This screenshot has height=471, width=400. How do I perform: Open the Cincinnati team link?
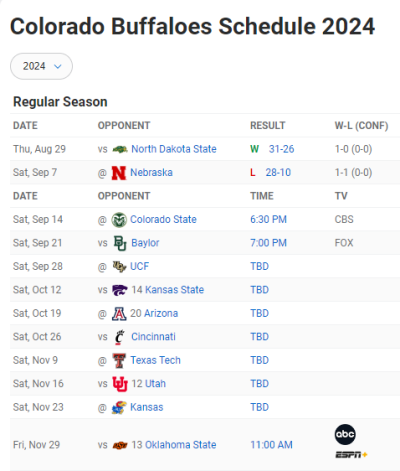[x=153, y=337]
